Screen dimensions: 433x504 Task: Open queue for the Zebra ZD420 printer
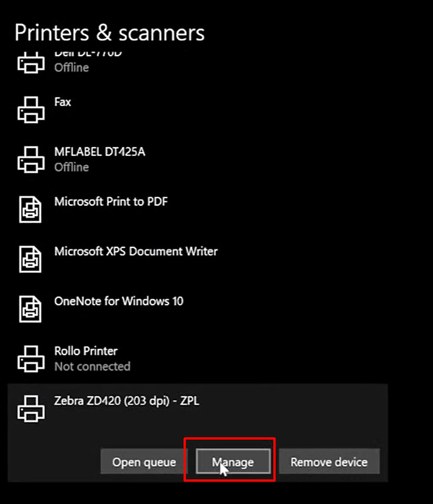(x=144, y=461)
